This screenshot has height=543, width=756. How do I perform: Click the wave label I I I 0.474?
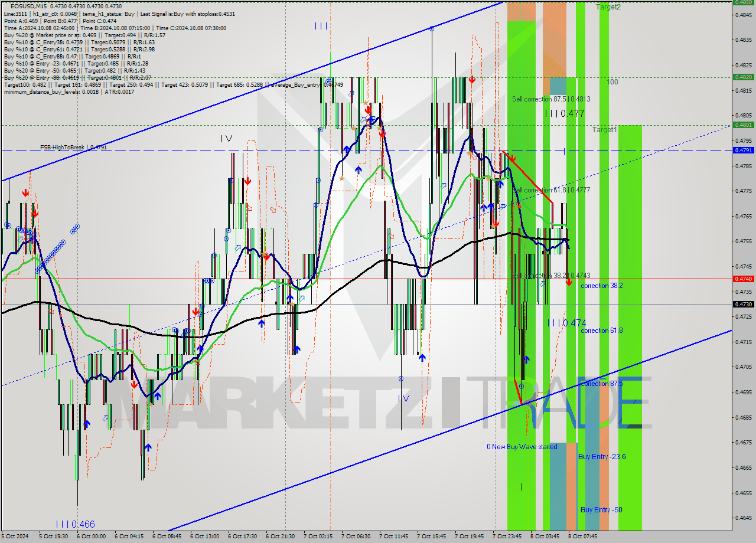click(x=566, y=323)
